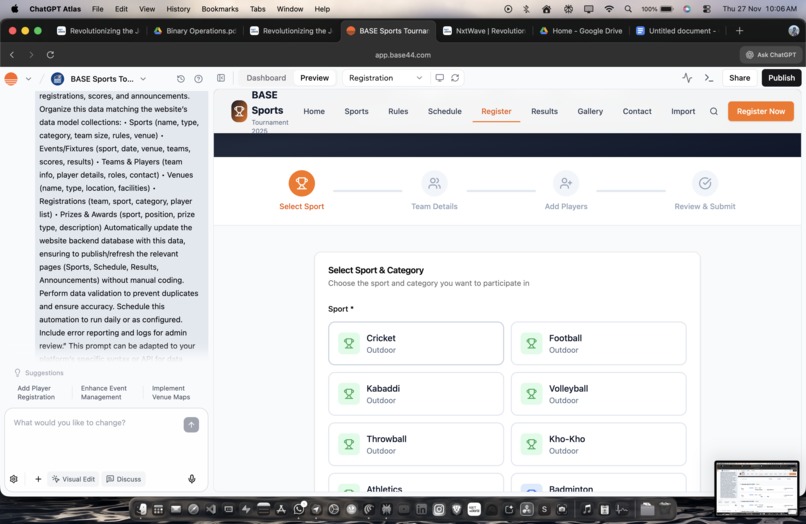Open a new browser tab with plus
The image size is (806, 524).
click(740, 31)
